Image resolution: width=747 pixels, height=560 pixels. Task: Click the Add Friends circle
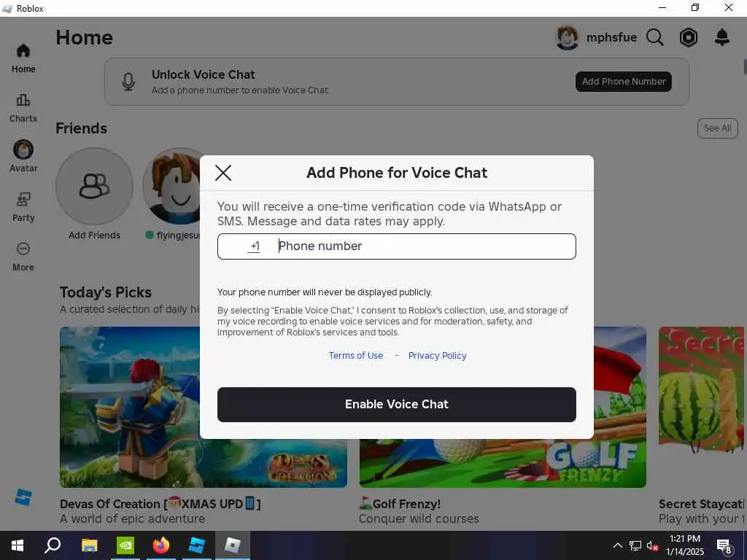point(94,186)
